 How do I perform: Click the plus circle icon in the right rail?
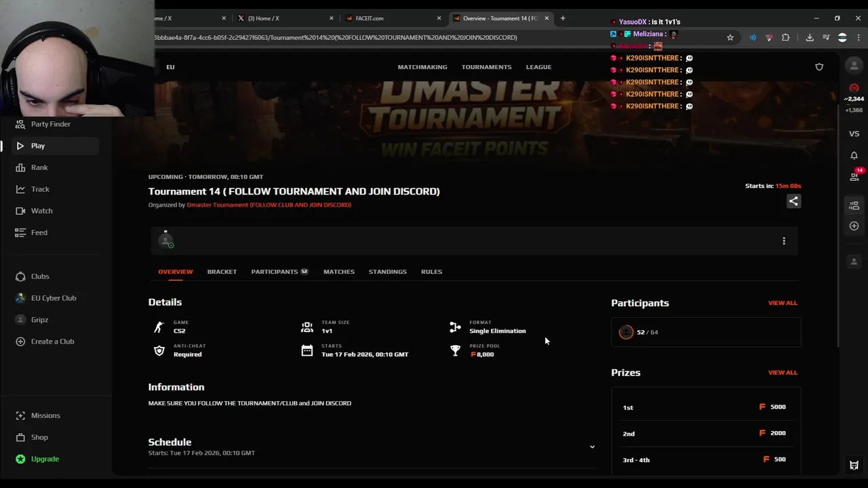(854, 226)
